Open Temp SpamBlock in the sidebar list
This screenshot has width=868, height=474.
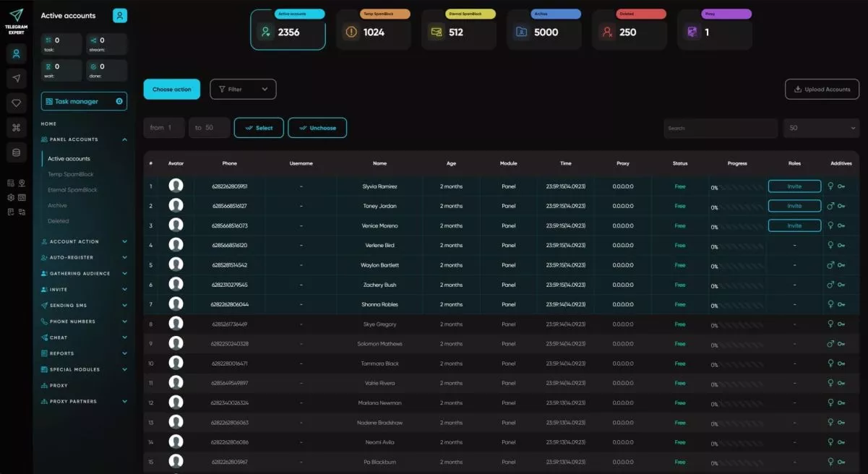point(71,174)
